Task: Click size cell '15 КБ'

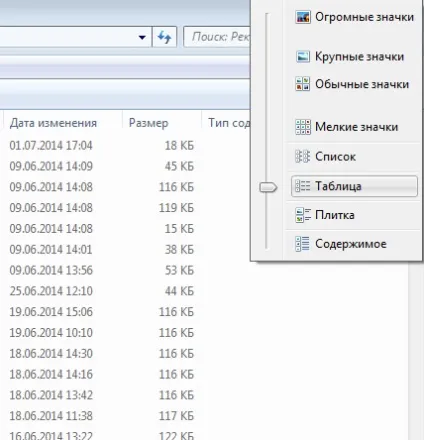Action: 179,229
